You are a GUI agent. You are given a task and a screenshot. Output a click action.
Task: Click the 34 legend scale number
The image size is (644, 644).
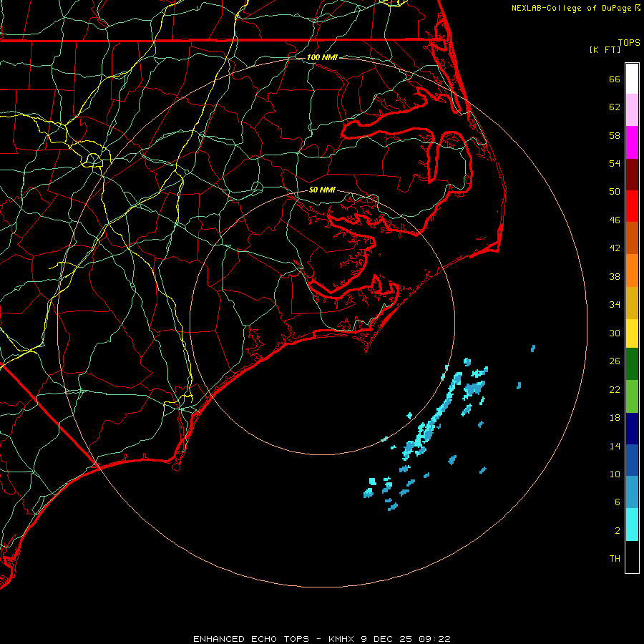(615, 305)
